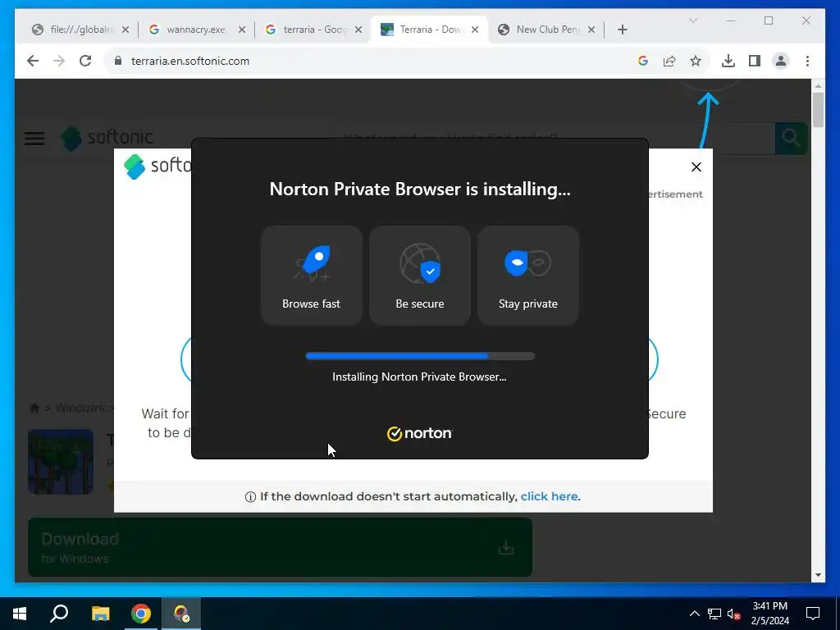
Task: Bookmark this page with star icon
Action: pyautogui.click(x=696, y=61)
